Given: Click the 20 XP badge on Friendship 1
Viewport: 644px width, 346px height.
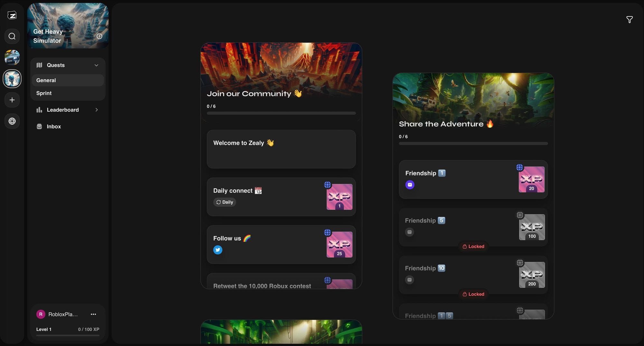Looking at the screenshot, I should (x=532, y=179).
